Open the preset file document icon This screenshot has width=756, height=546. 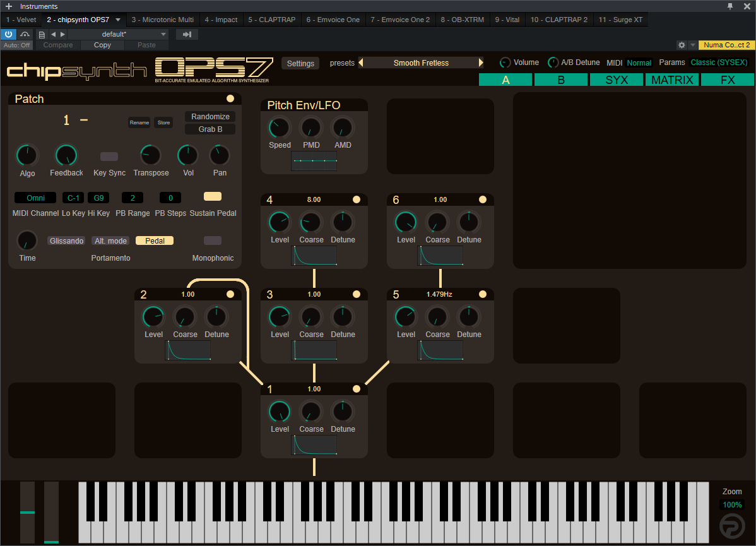(x=42, y=34)
